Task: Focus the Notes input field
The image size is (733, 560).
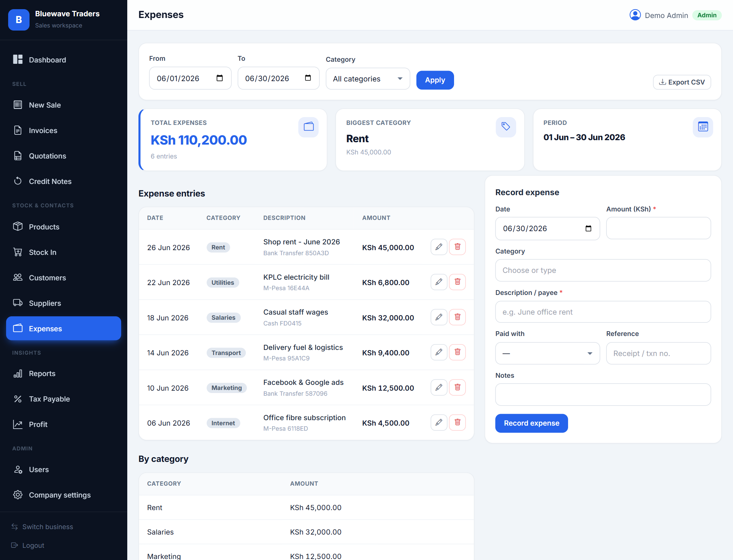Action: pyautogui.click(x=603, y=394)
